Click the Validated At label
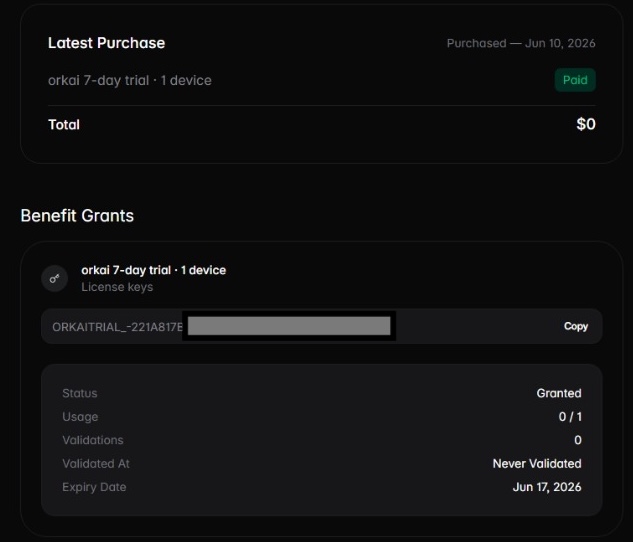Viewport: 633px width, 542px height. click(x=96, y=463)
